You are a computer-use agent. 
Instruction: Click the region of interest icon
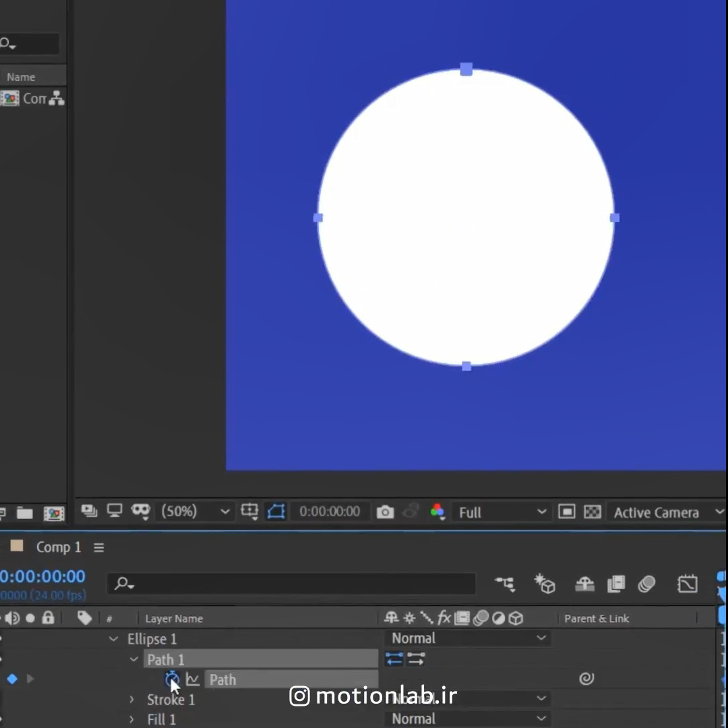point(566,512)
